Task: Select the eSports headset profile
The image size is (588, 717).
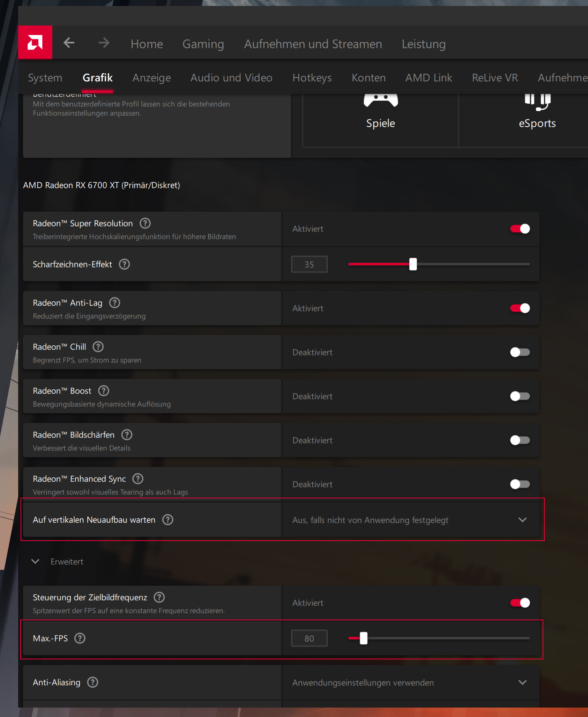Action: [537, 120]
